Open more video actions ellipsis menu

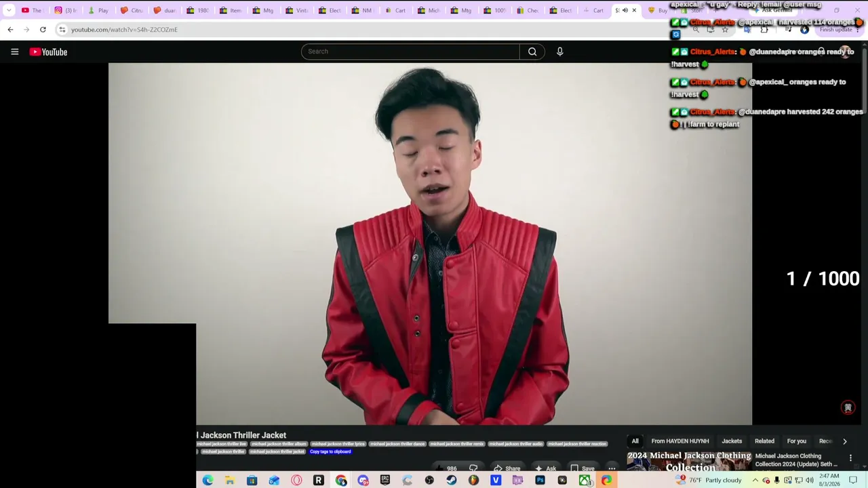pos(612,468)
